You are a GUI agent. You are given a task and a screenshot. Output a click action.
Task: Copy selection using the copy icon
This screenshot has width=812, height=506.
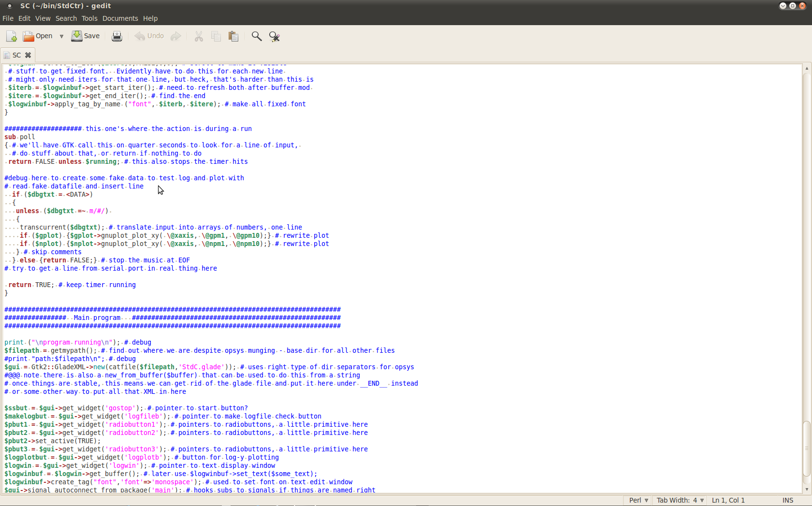point(216,36)
